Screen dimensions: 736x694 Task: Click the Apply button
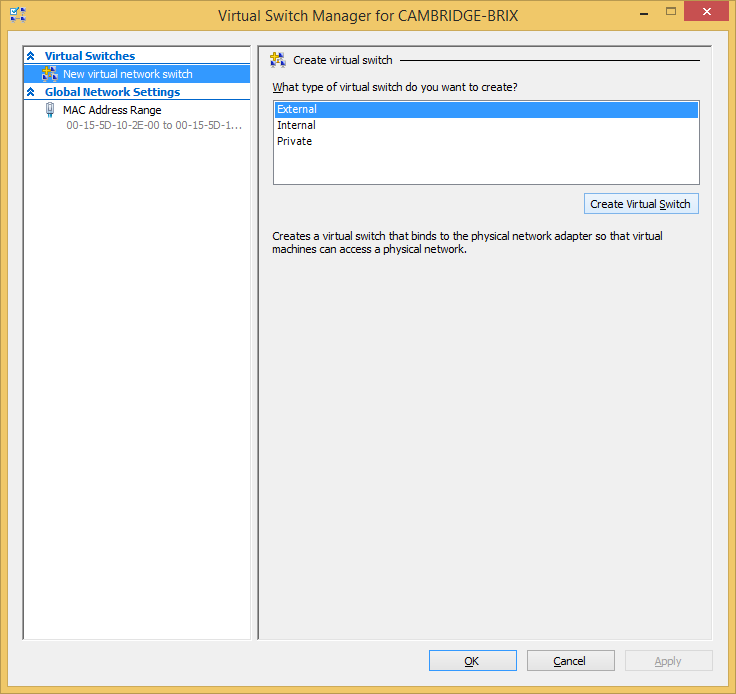coord(668,661)
